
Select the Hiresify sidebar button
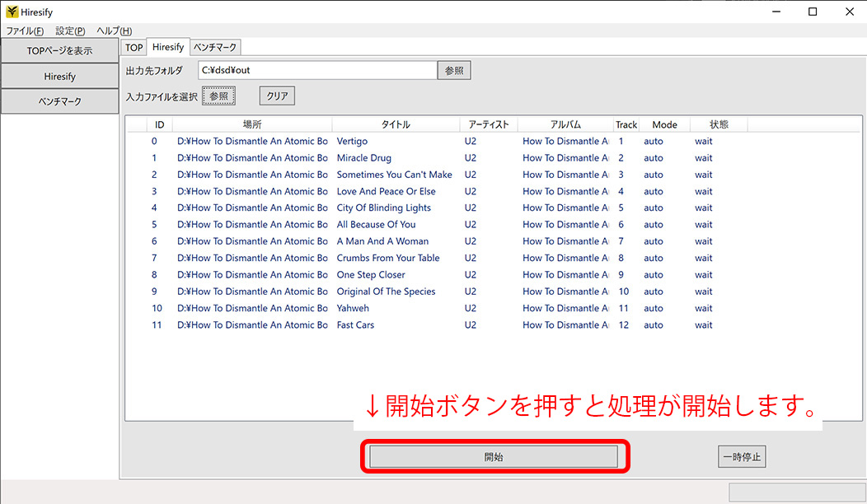(59, 76)
